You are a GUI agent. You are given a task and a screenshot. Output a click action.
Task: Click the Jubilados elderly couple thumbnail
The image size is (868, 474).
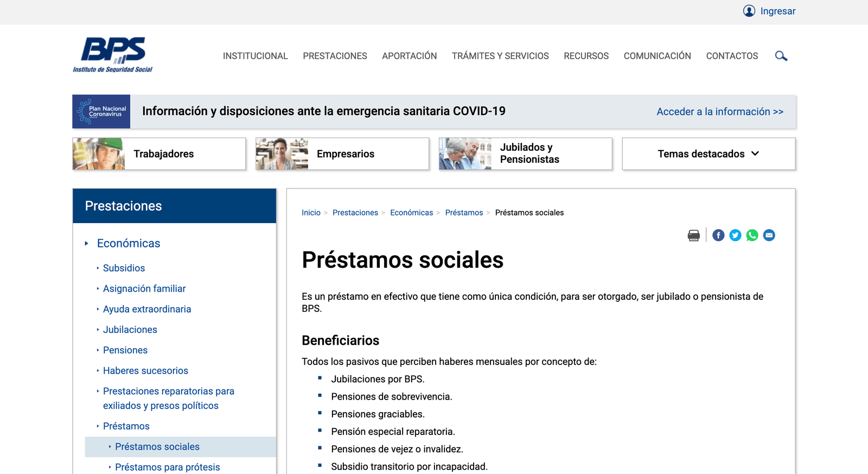465,154
